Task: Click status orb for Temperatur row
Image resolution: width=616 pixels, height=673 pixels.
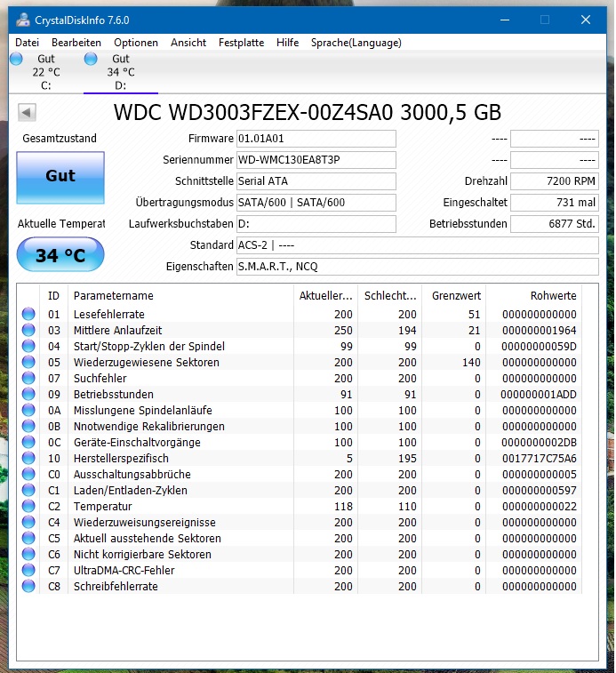Action: pyautogui.click(x=28, y=506)
